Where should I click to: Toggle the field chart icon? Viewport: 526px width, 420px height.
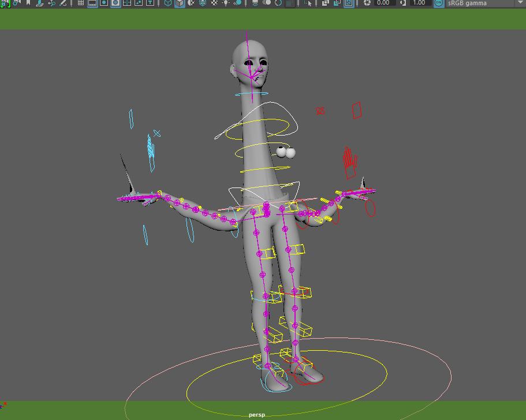point(127,3)
